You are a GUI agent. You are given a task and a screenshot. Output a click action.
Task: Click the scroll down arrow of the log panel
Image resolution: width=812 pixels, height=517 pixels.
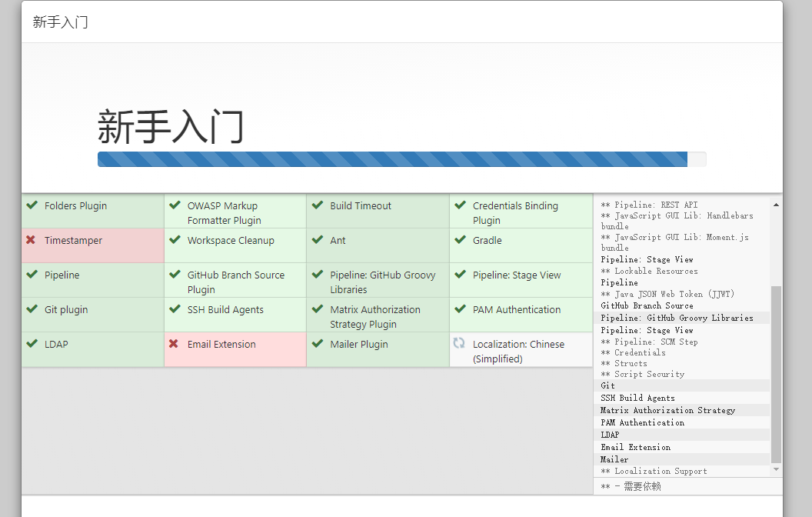(x=776, y=469)
